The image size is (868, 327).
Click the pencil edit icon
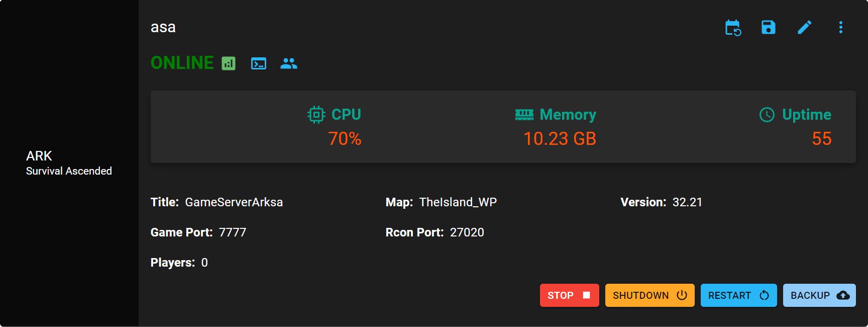(805, 27)
